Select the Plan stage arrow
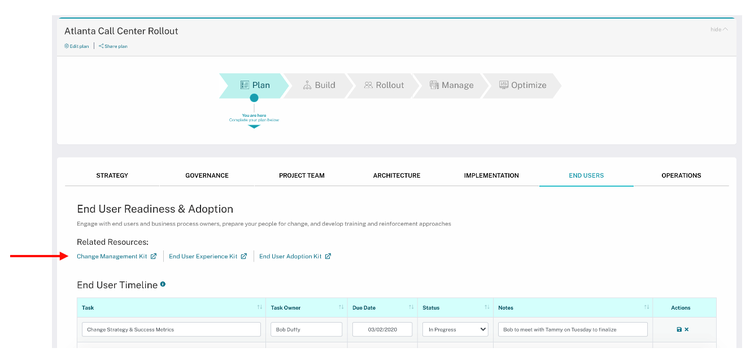Screen dimensions: 750x361 [x=254, y=86]
